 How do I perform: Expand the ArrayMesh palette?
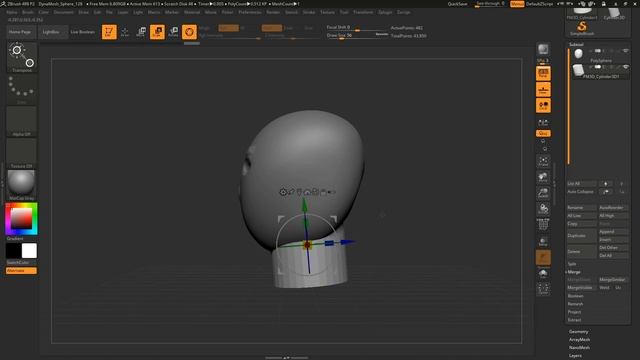[579, 340]
